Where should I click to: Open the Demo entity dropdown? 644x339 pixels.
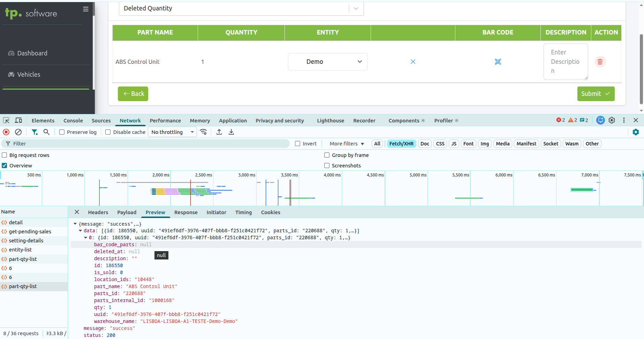[x=327, y=62]
